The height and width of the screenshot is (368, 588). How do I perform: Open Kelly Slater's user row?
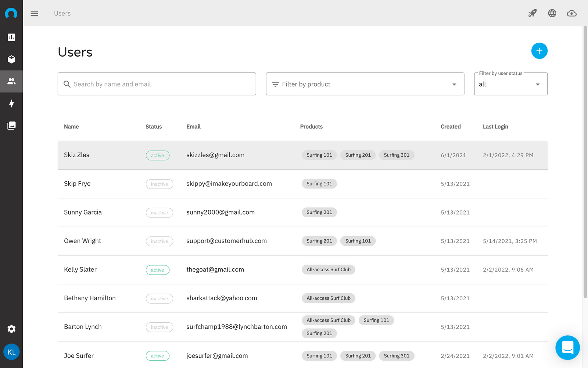pos(80,269)
